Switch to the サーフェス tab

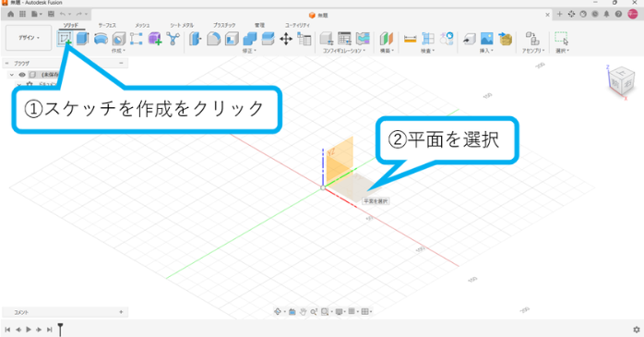click(107, 25)
